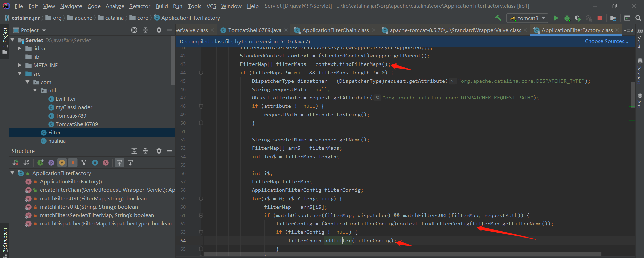Stop the running process
The height and width of the screenshot is (258, 644).
tap(600, 18)
